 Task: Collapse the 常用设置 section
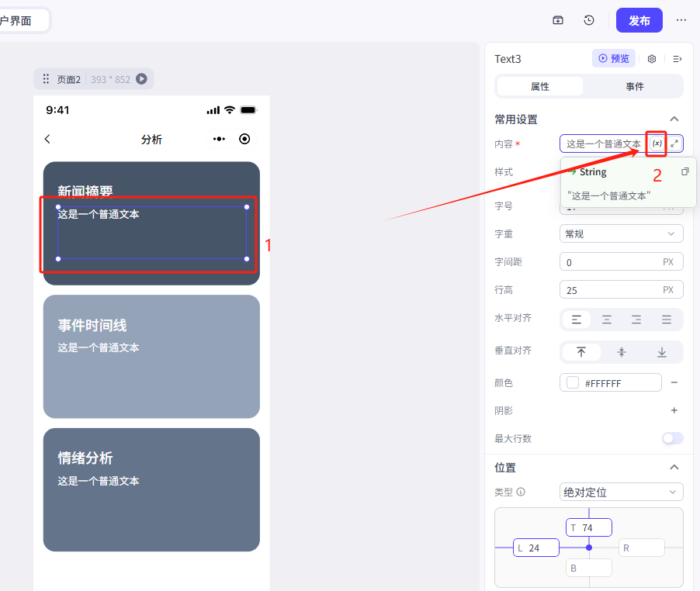coord(674,119)
